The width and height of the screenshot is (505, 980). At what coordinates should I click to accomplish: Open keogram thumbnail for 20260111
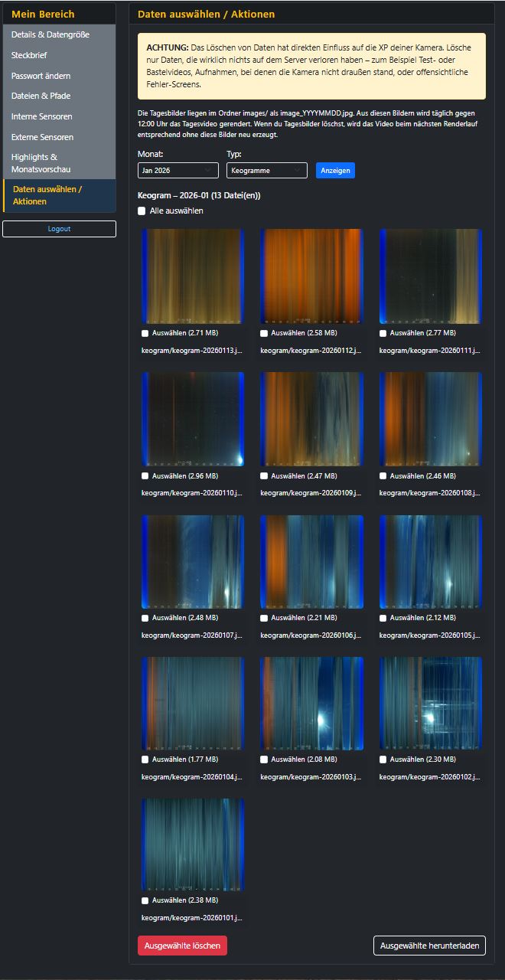[430, 276]
